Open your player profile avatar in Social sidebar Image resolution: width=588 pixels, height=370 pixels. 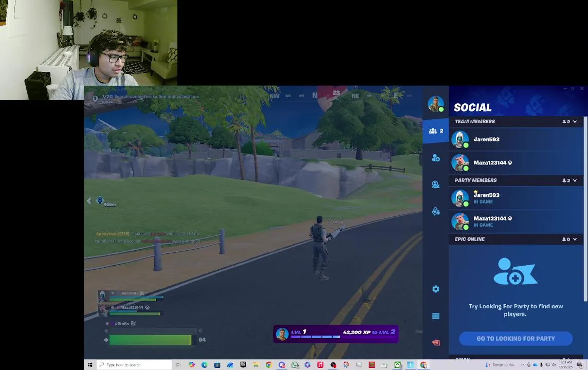[435, 104]
